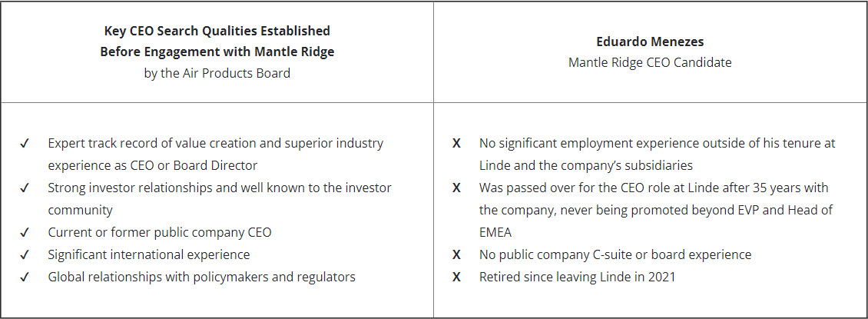Viewport: 868px width, 319px height.
Task: Click the X next to passed over for CEO
Action: coord(456,188)
